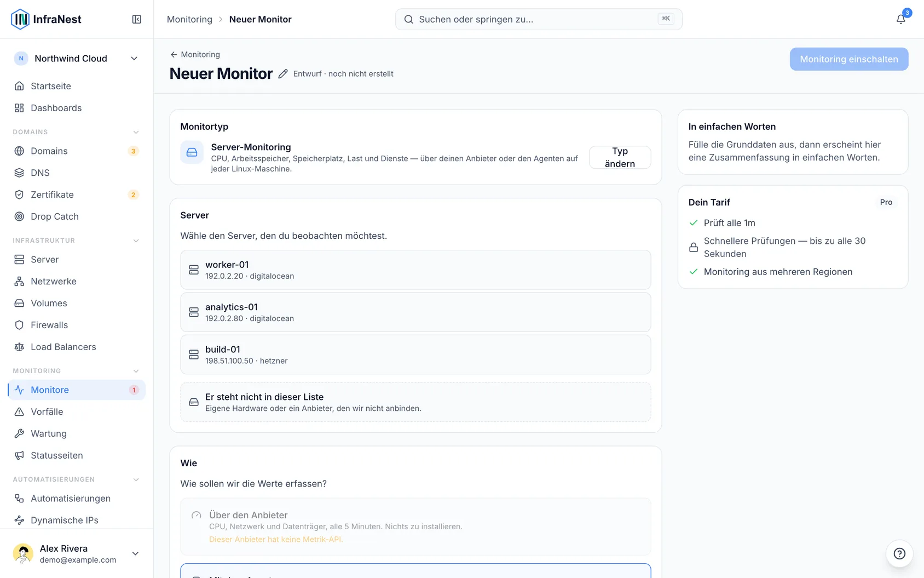Collapse the sidebar panel icon
Viewport: 924px width, 578px height.
tap(137, 19)
